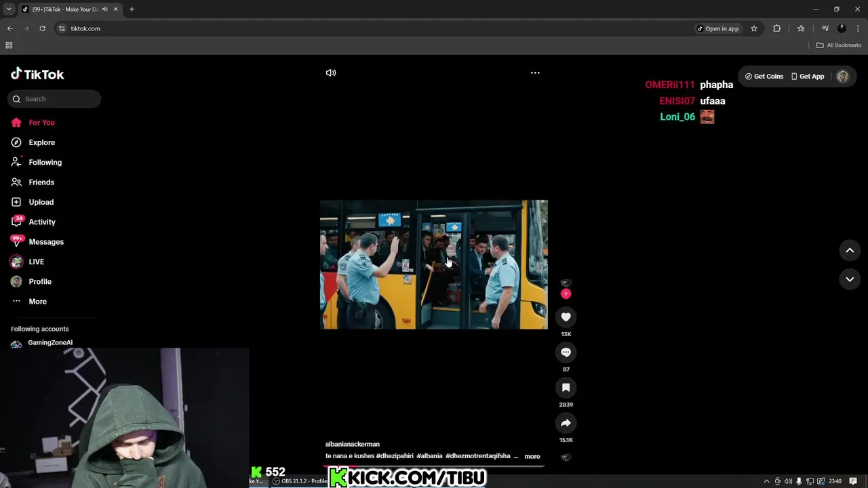Open the For You feed
Image resolution: width=868 pixels, height=488 pixels.
33,123
